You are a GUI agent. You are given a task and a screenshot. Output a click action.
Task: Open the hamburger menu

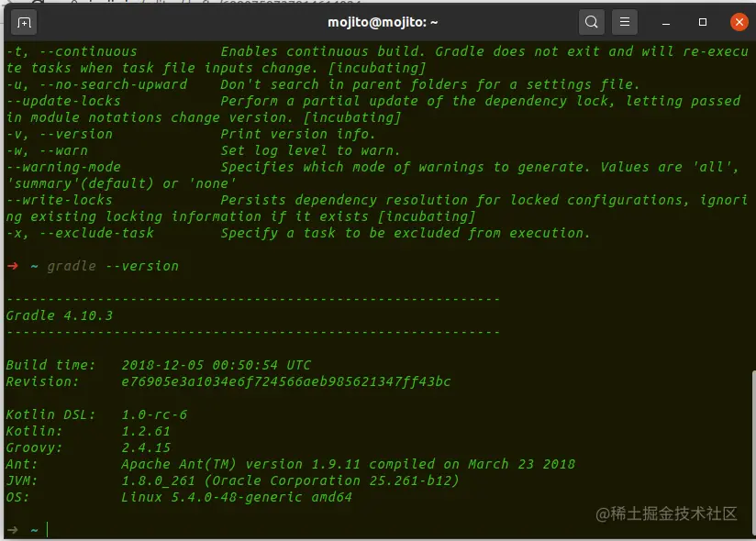(625, 22)
